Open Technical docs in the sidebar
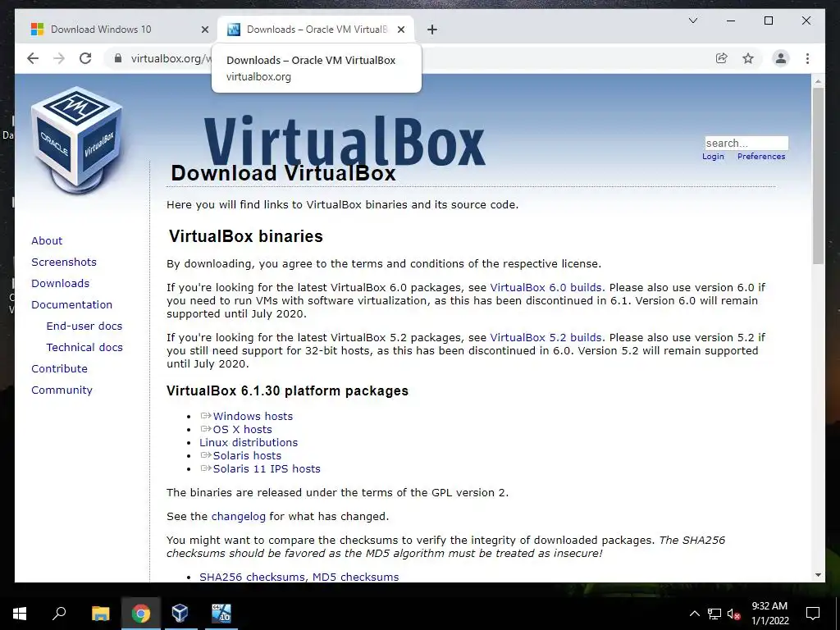Image resolution: width=840 pixels, height=630 pixels. [x=84, y=348]
